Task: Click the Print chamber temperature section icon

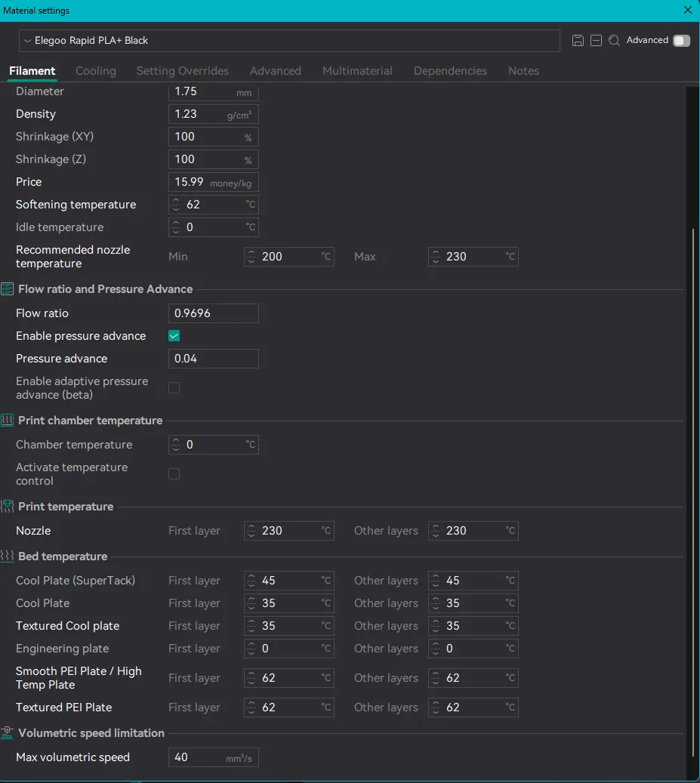Action: pyautogui.click(x=7, y=421)
